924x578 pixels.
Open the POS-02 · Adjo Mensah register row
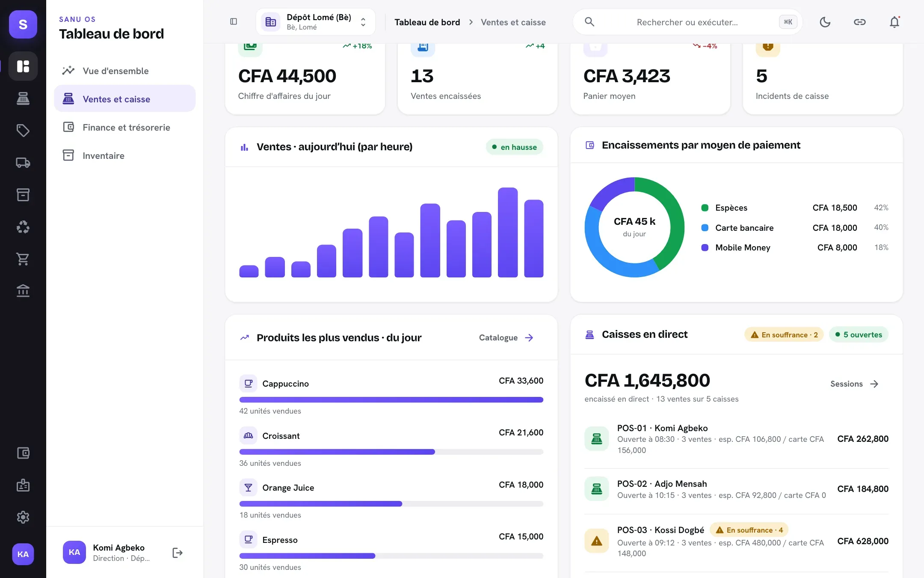coord(737,489)
